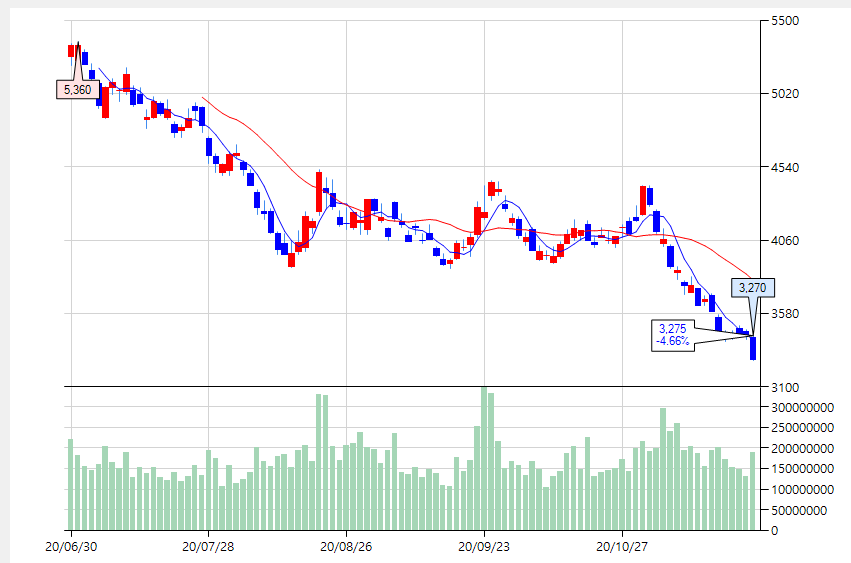851x563 pixels.
Task: Click the 200000000 volume axis label
Action: pyautogui.click(x=802, y=448)
